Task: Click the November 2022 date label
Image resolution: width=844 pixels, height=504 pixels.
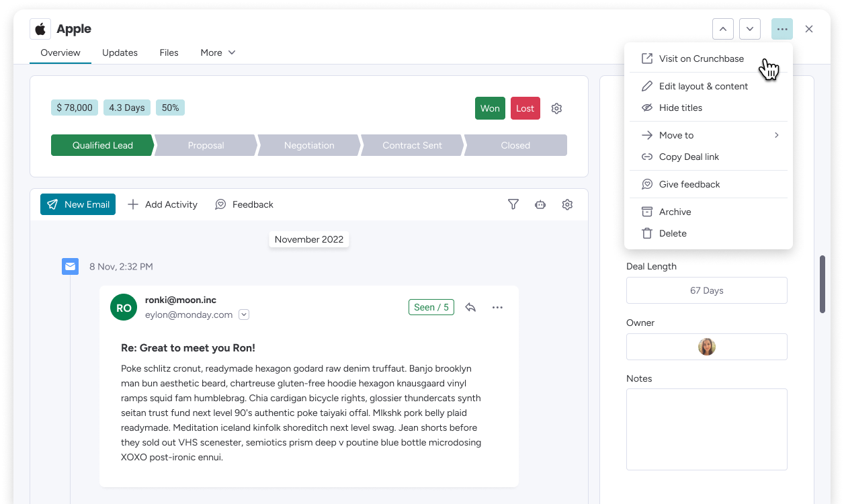Action: [309, 239]
